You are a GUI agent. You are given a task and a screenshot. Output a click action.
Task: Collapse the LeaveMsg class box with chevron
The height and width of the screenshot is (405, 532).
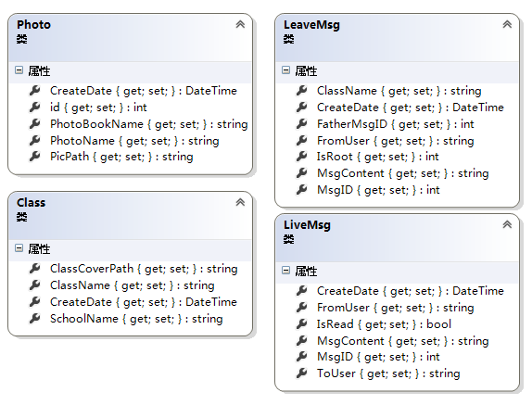pos(507,24)
